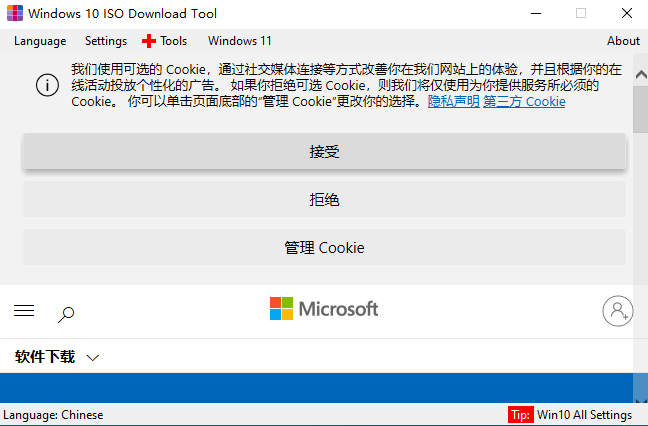Open the Language menu

41,41
